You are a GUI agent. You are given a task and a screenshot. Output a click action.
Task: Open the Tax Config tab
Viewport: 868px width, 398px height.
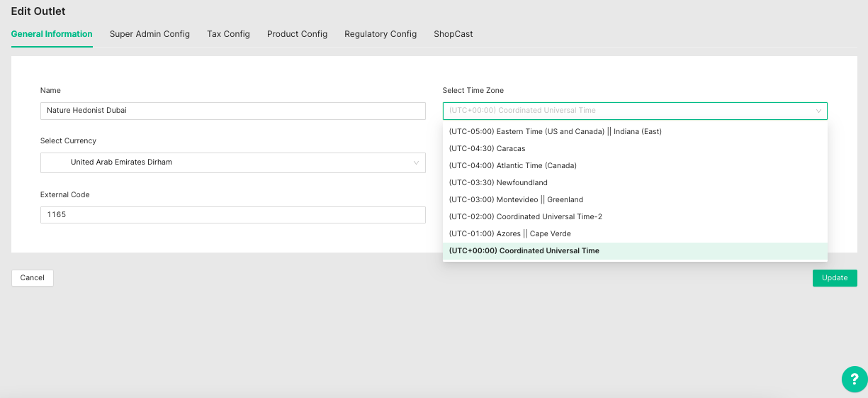click(228, 34)
